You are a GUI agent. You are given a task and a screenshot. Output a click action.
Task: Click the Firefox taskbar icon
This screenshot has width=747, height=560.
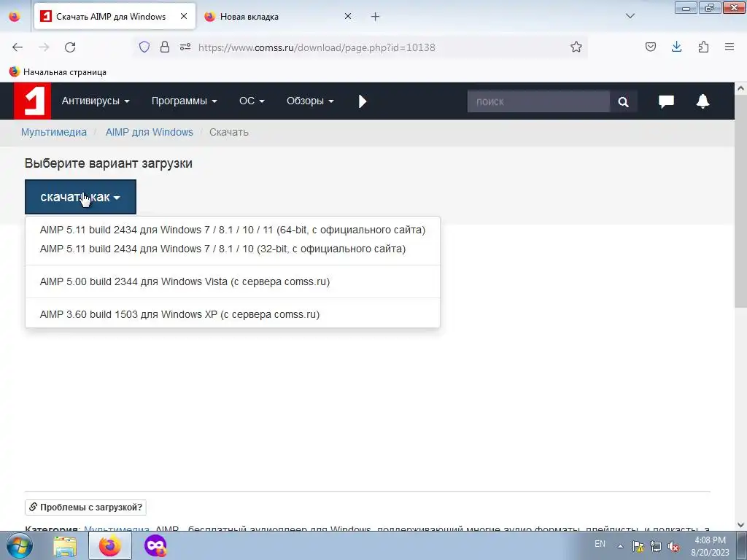(110, 546)
